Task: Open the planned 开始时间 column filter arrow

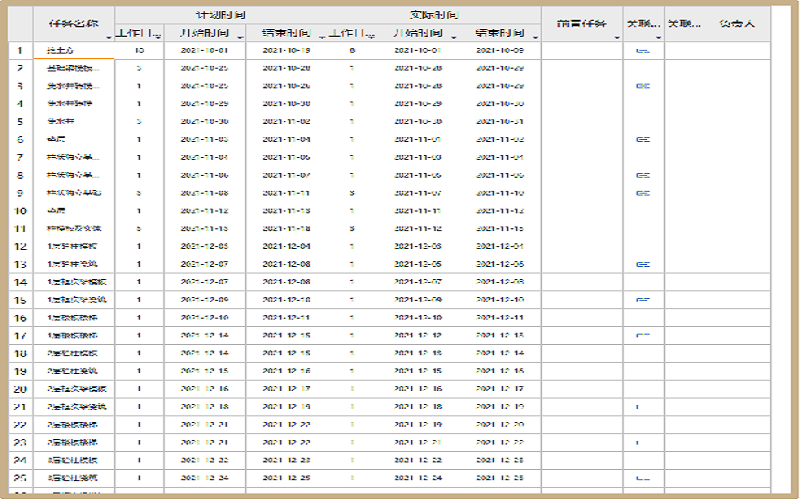Action: click(240, 37)
